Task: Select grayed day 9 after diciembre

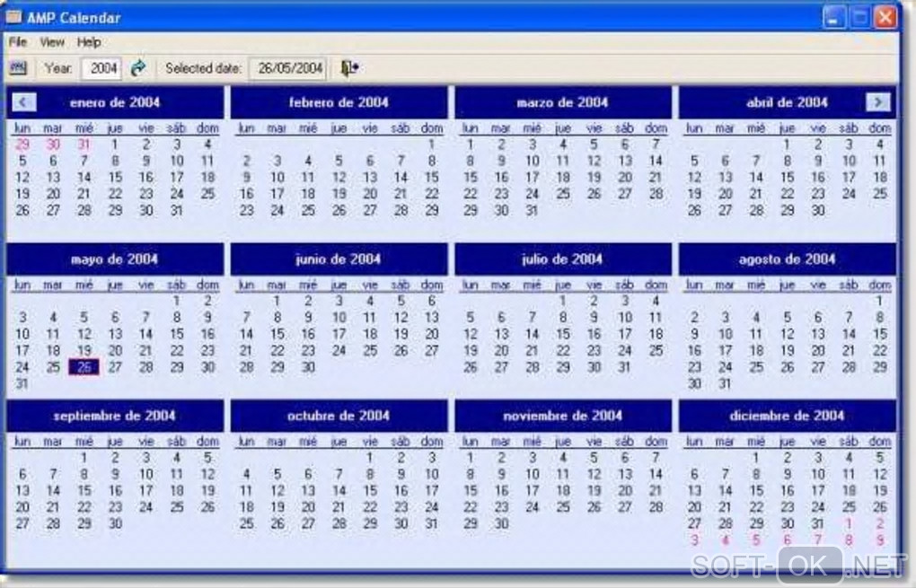Action: click(880, 540)
